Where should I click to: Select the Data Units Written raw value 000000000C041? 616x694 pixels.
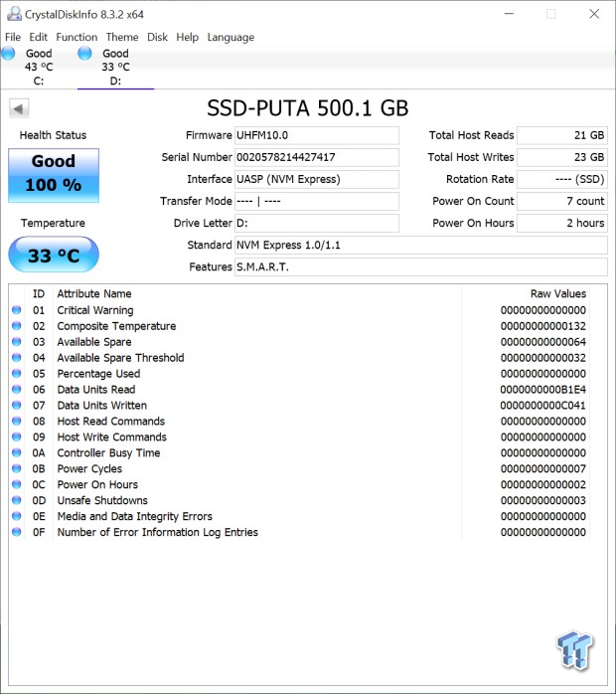(x=543, y=406)
